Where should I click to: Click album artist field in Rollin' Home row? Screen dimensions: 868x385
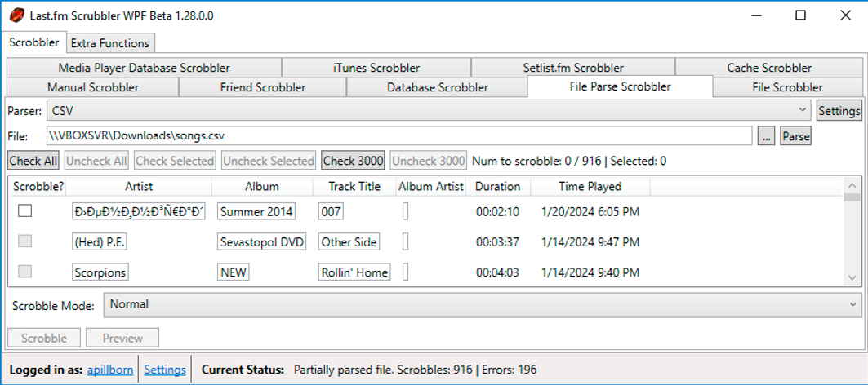(406, 272)
